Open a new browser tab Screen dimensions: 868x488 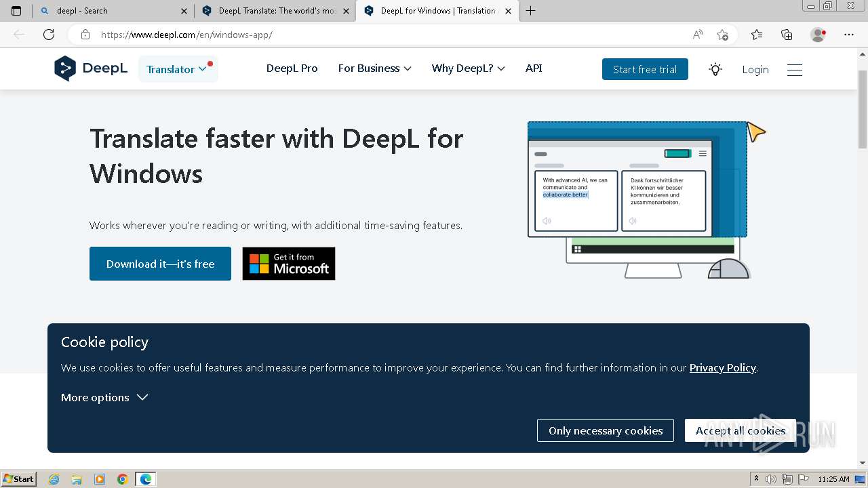point(531,11)
